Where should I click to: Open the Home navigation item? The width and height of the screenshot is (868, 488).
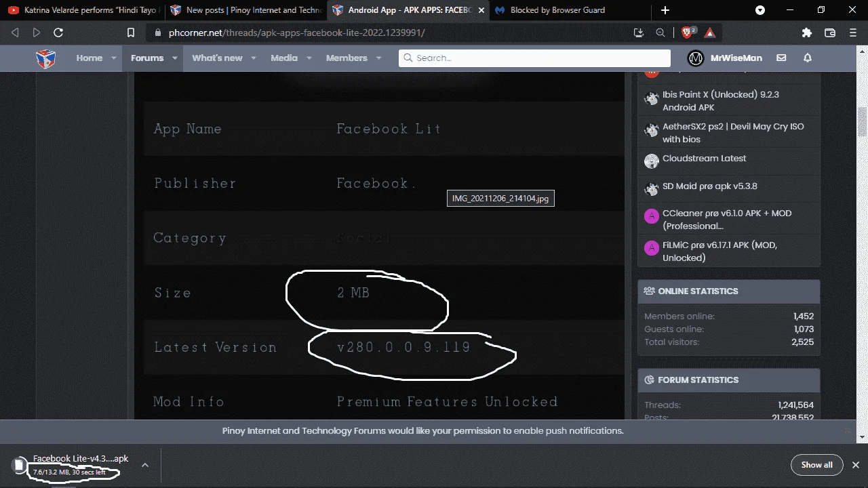[x=89, y=58]
